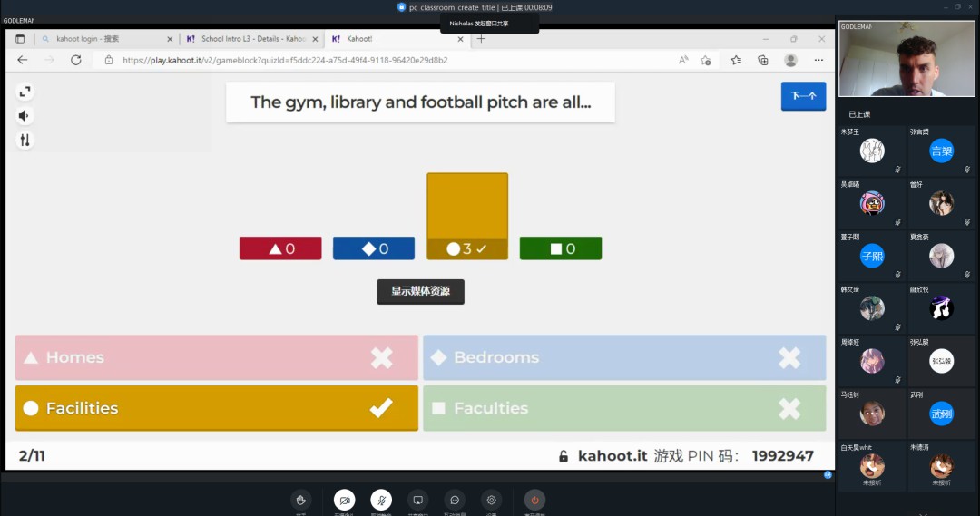Mute the Kahoot sound with speaker icon
Image resolution: width=980 pixels, height=516 pixels.
[24, 116]
